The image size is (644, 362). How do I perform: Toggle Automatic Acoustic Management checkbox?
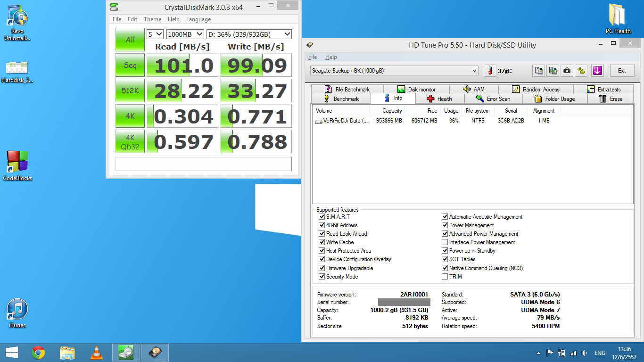(x=445, y=217)
